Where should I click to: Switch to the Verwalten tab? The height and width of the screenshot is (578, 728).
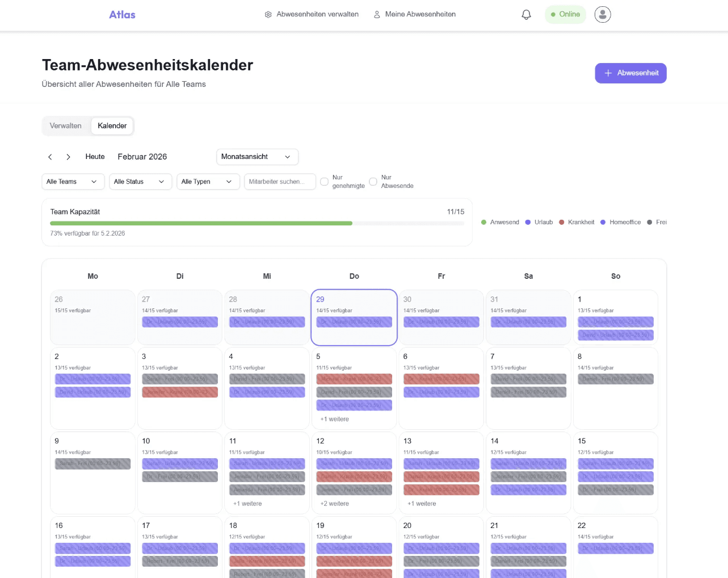[x=65, y=125]
